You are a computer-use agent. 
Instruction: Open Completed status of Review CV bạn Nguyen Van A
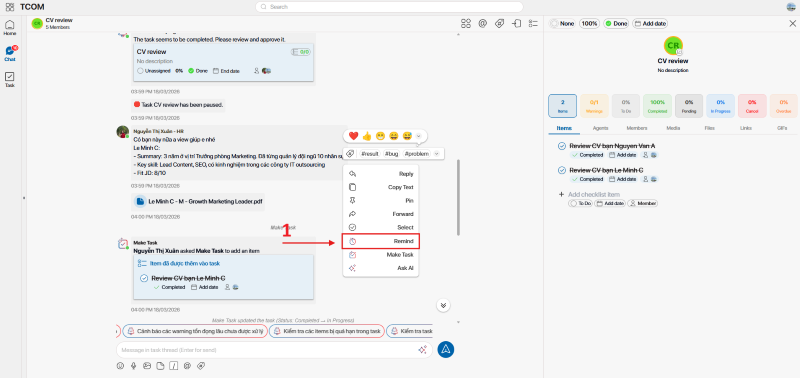pyautogui.click(x=587, y=155)
